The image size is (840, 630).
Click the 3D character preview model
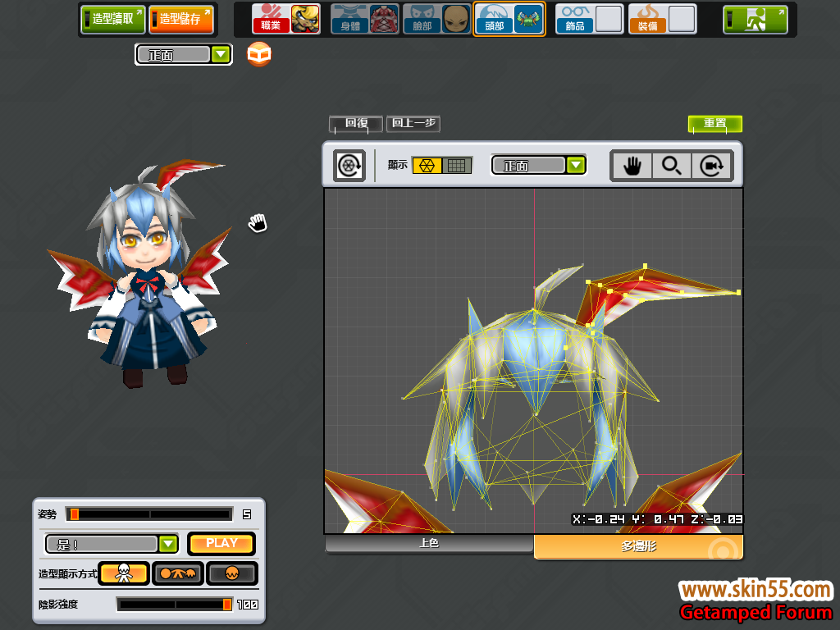point(142,273)
